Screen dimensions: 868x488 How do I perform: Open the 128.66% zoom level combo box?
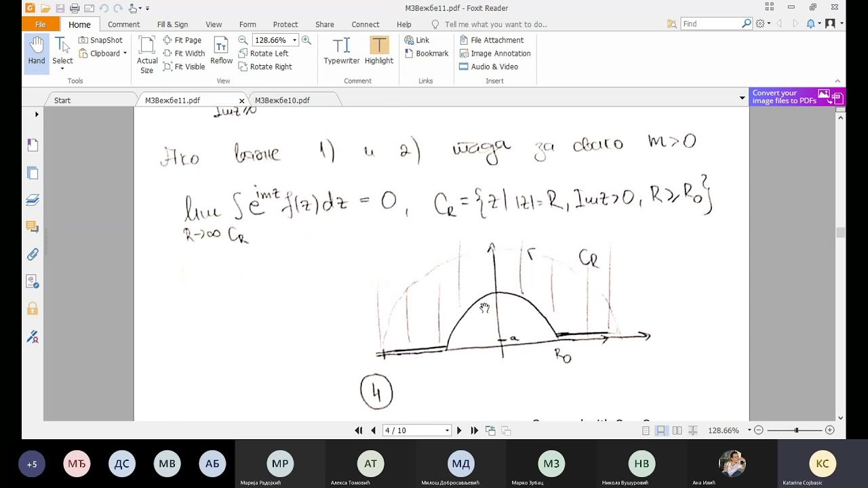click(x=275, y=40)
